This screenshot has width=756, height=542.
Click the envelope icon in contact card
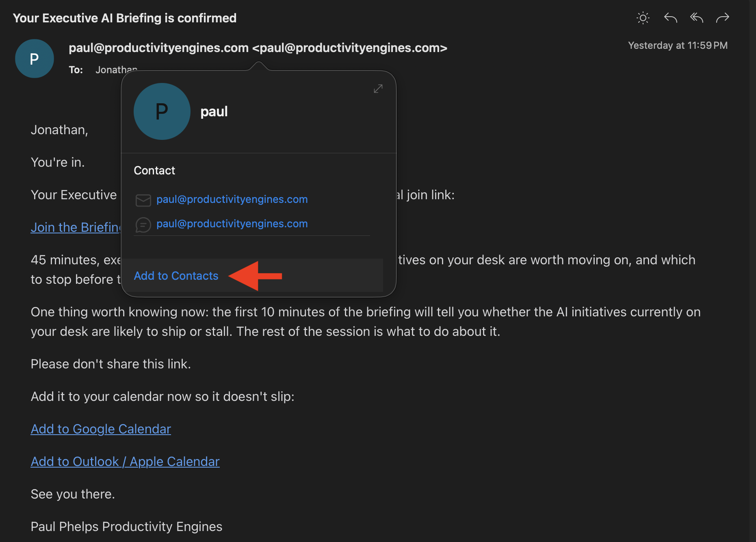tap(143, 200)
